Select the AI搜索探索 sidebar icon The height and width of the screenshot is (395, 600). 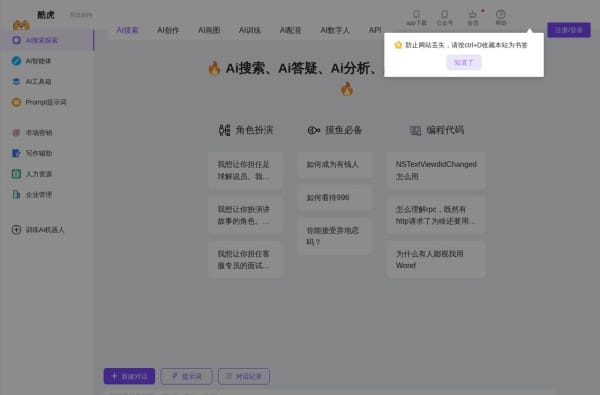(x=16, y=40)
